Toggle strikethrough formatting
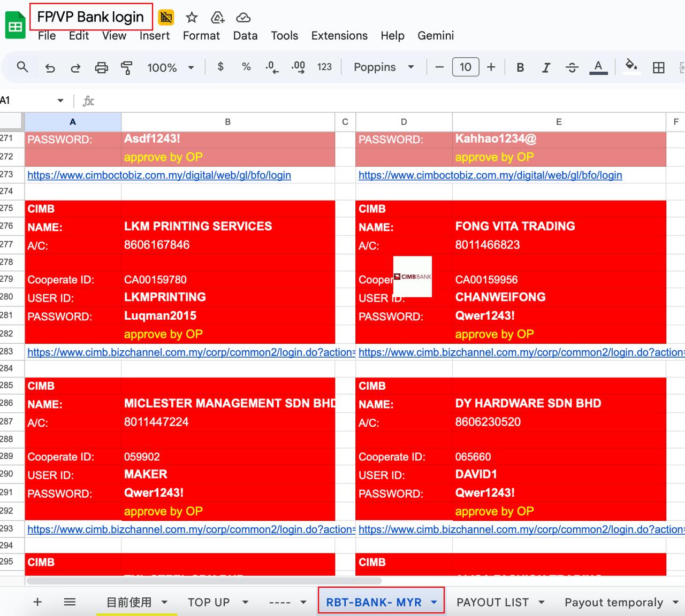Screen dimensions: 685x616 point(572,67)
